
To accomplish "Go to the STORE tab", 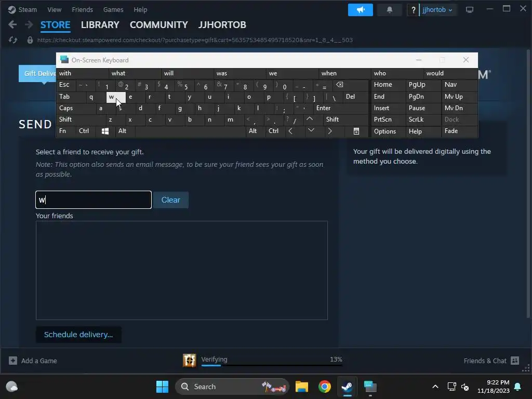I will 55,25.
